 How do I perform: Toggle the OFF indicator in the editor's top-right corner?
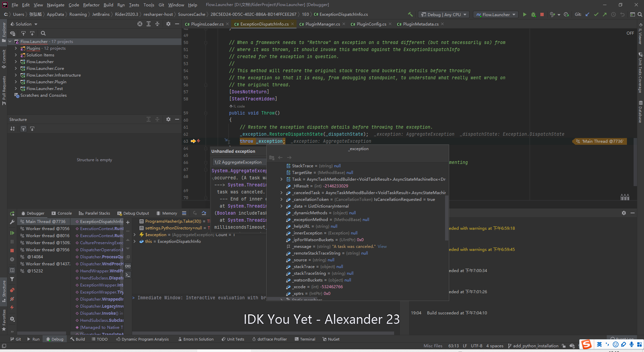click(630, 33)
